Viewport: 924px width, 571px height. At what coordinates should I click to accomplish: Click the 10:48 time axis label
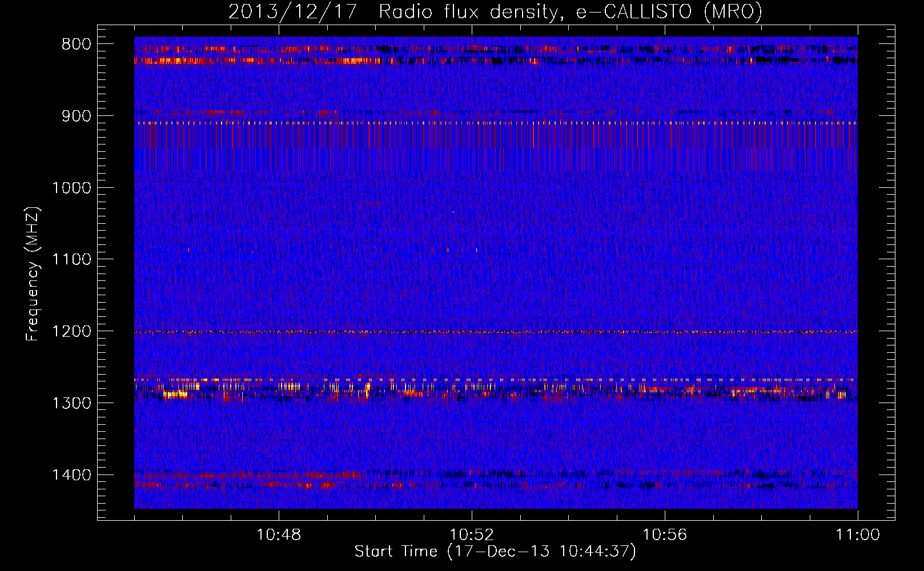tap(279, 535)
